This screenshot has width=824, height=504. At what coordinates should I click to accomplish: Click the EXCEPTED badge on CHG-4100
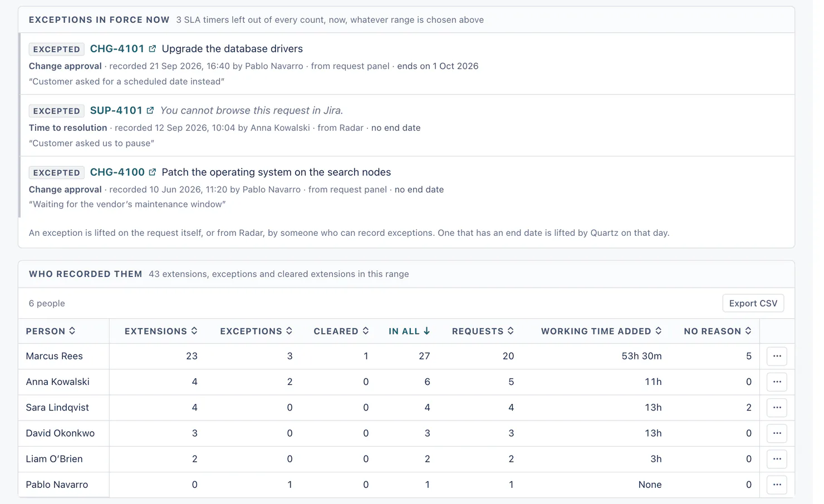tap(57, 172)
